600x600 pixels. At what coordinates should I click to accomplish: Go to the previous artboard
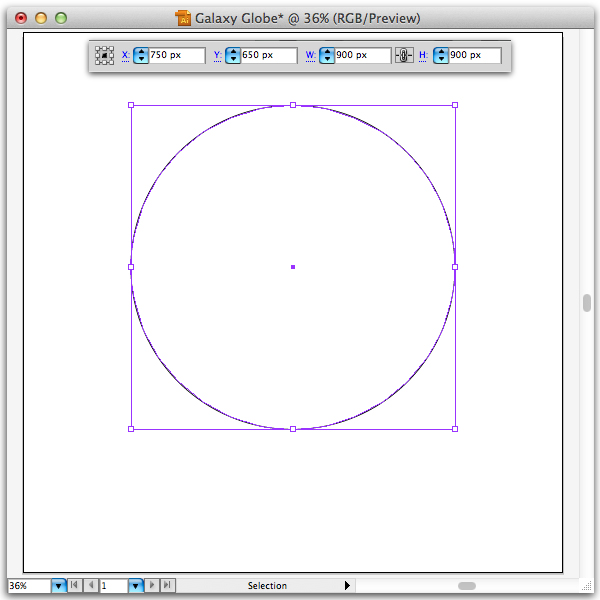(90, 585)
